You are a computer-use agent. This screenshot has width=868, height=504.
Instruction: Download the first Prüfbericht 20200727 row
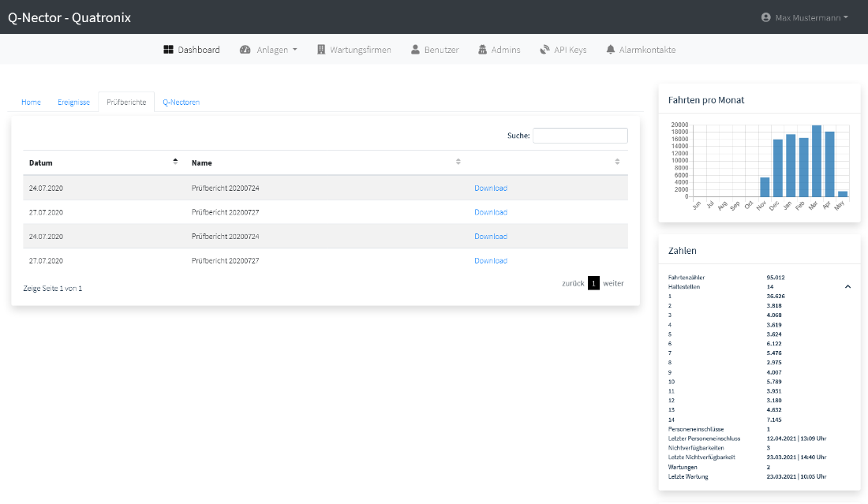(491, 212)
